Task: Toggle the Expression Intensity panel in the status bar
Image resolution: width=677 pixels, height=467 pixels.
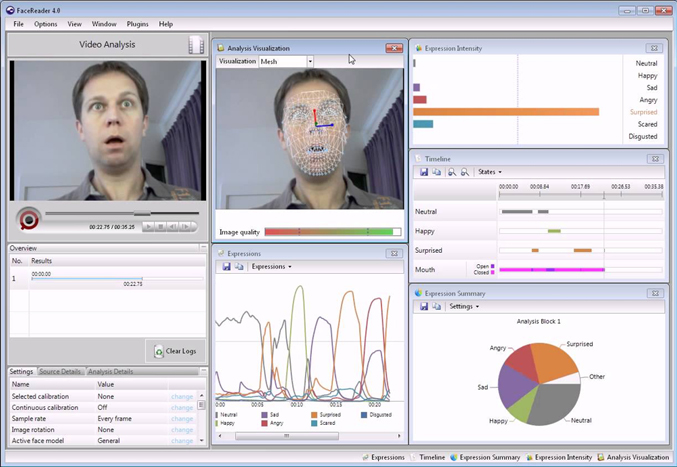Action: 561,457
